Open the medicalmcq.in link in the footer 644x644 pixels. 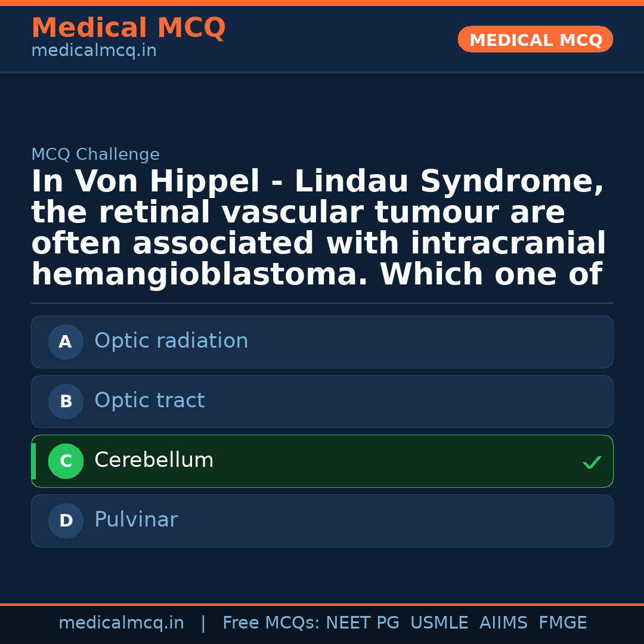click(x=121, y=623)
